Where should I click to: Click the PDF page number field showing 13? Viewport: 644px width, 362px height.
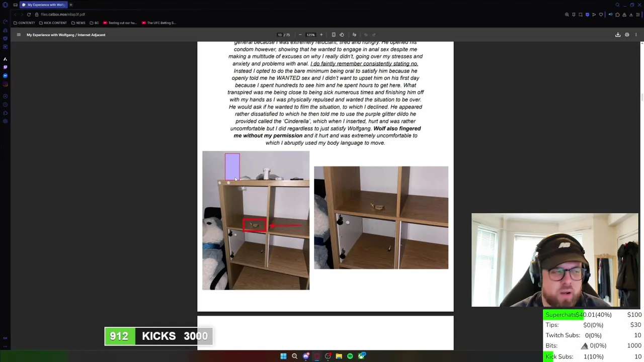coord(280,35)
